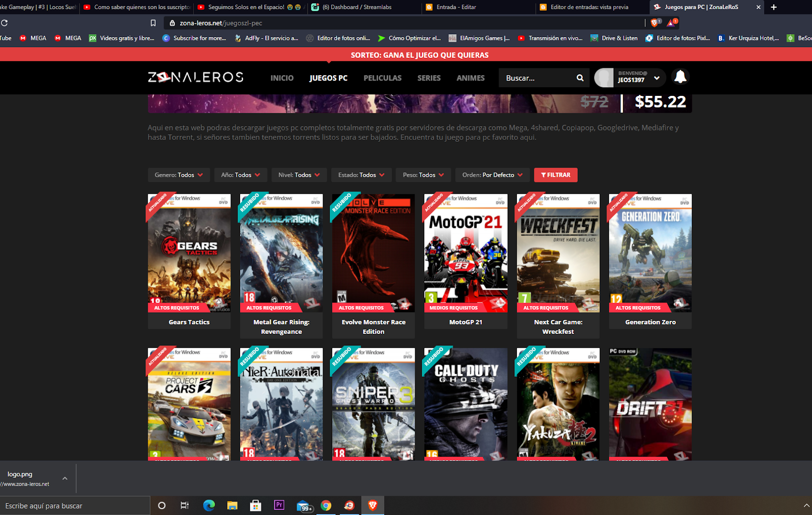Click the site security padlock in the address bar
The image size is (812, 515).
(x=172, y=22)
